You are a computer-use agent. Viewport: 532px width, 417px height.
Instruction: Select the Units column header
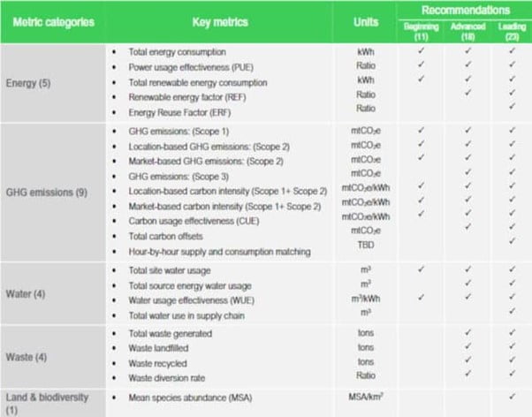pyautogui.click(x=364, y=21)
